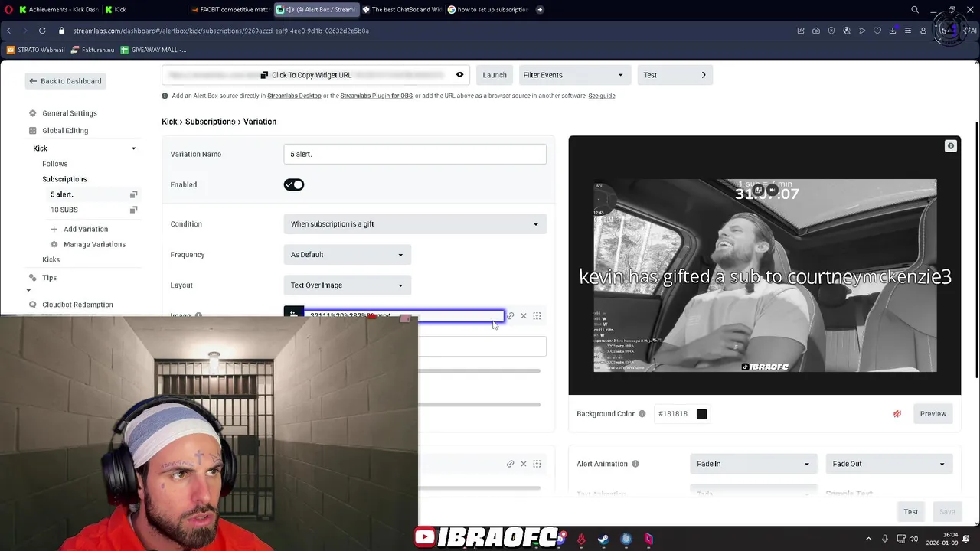This screenshot has height=551, width=980.
Task: Click to copy widget URL
Action: (306, 75)
